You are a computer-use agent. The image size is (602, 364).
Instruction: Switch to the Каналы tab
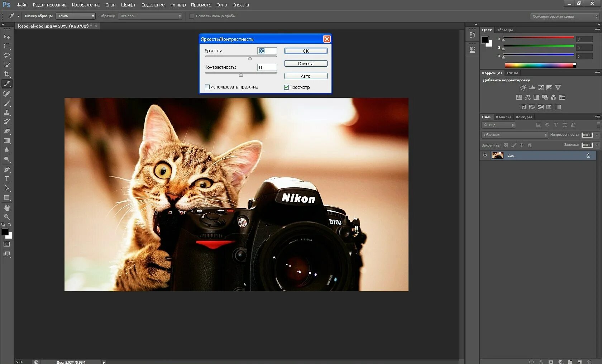pos(503,117)
